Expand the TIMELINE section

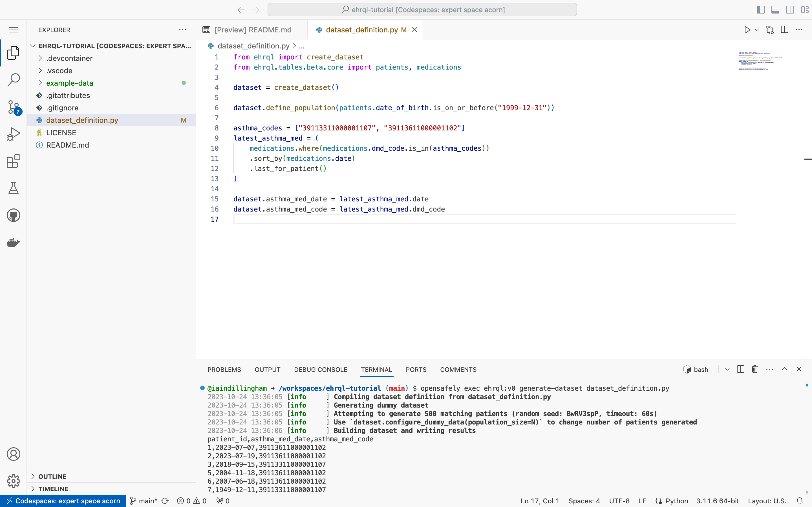tap(53, 489)
